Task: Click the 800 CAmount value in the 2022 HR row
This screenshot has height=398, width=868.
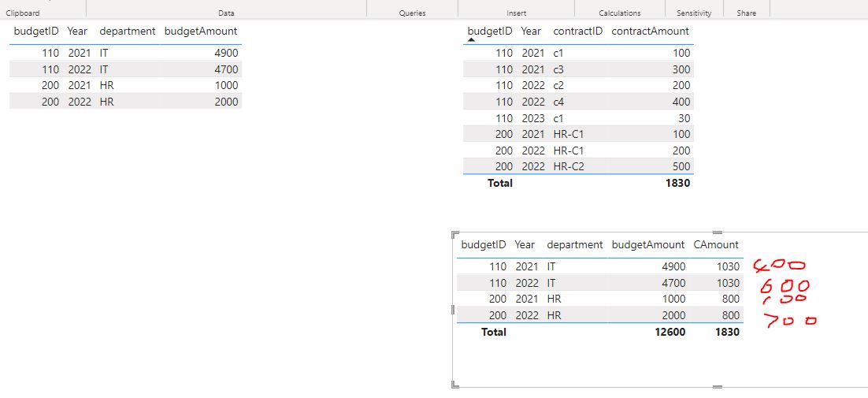Action: [x=731, y=315]
